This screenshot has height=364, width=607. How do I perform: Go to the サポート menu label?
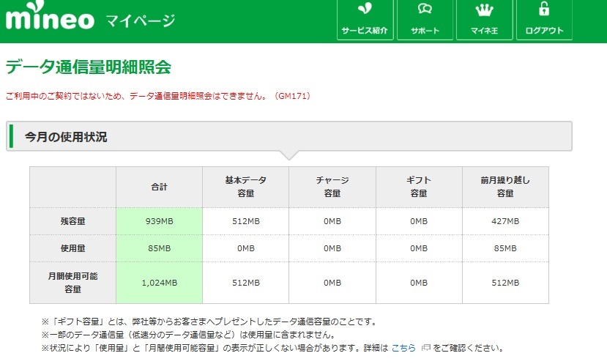pos(425,31)
